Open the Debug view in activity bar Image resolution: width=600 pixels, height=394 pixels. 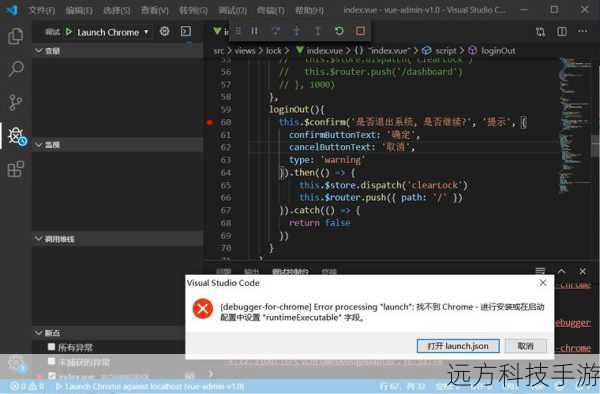pos(16,136)
